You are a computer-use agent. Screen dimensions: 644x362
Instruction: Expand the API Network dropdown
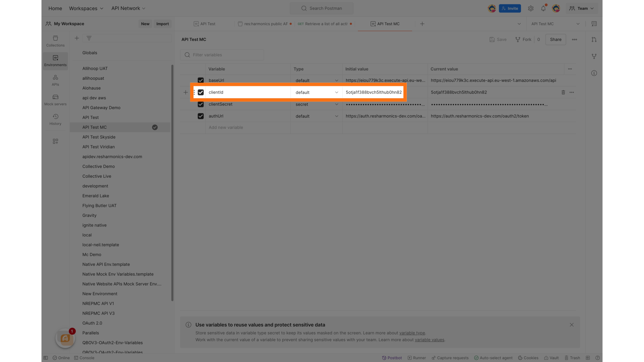point(128,8)
